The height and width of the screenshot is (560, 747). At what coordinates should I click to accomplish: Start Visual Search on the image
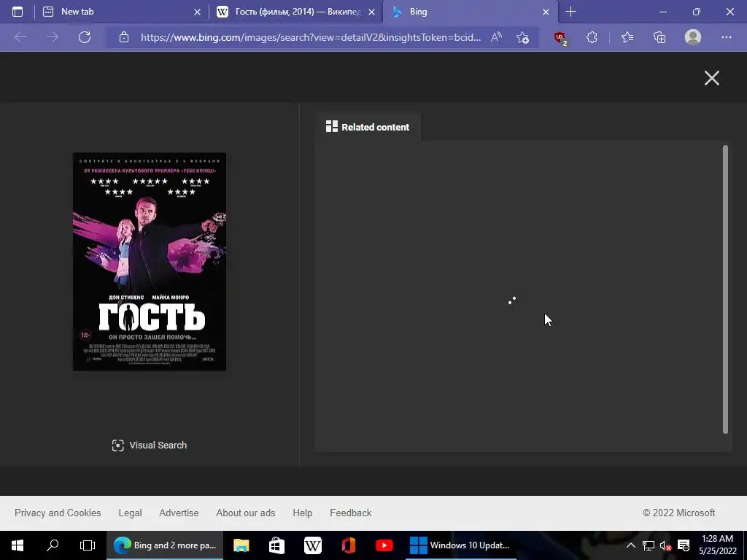tap(149, 446)
